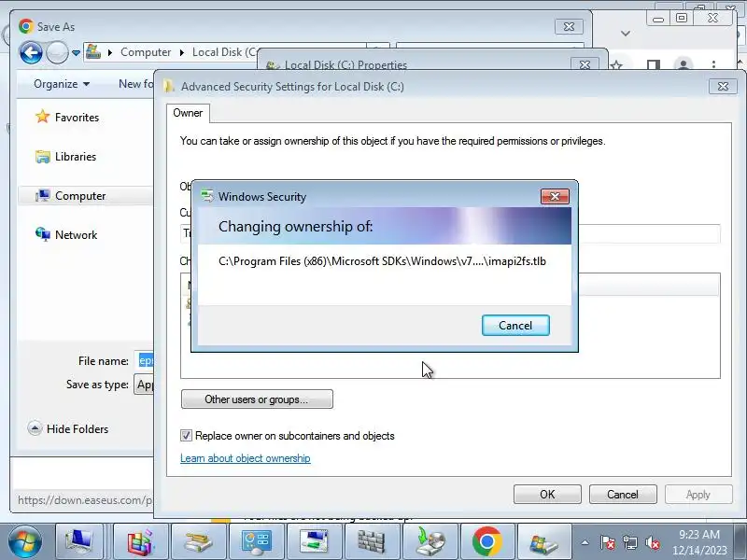
Task: Open the disc install taskbar icon
Action: pyautogui.click(x=430, y=541)
